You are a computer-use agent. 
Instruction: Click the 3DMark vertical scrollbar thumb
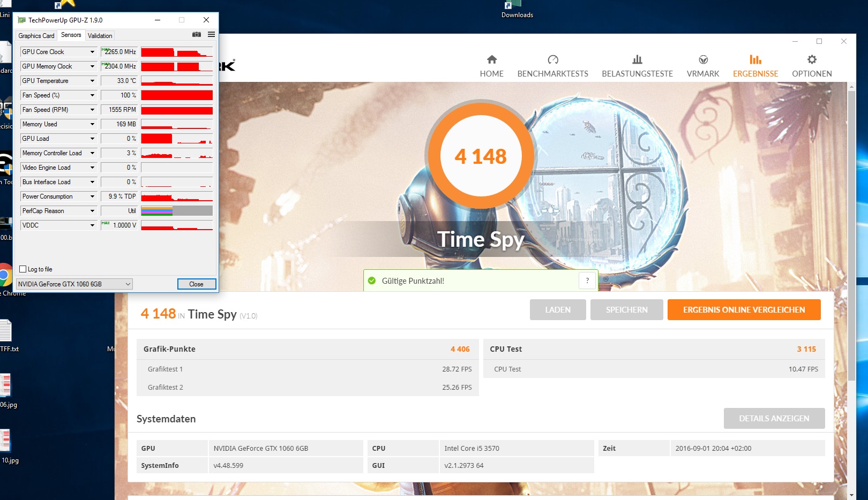click(851, 236)
